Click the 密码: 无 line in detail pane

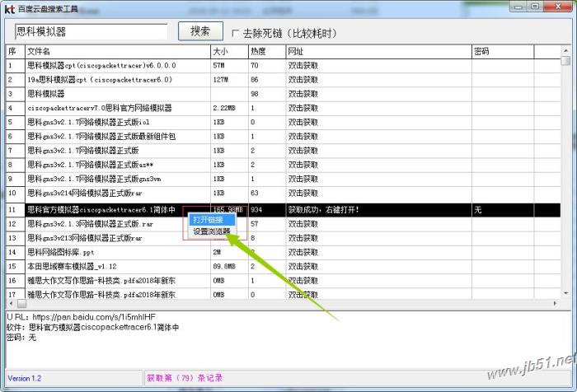coord(21,337)
